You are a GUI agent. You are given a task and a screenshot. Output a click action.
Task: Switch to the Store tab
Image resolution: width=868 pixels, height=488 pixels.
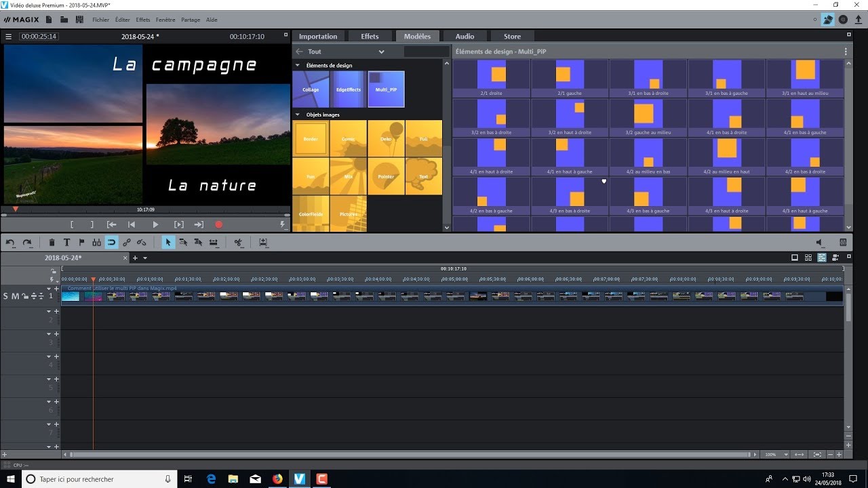[x=512, y=37]
